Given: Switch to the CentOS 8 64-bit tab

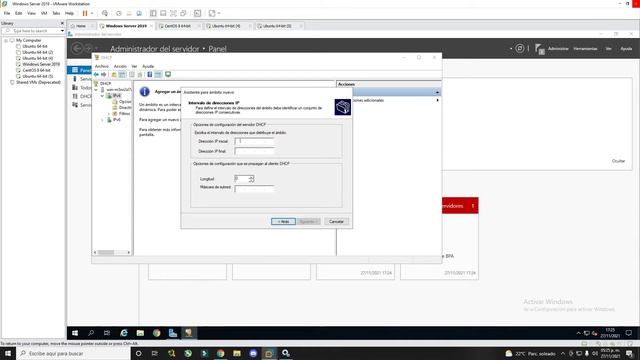Looking at the screenshot, I should click(x=178, y=26).
